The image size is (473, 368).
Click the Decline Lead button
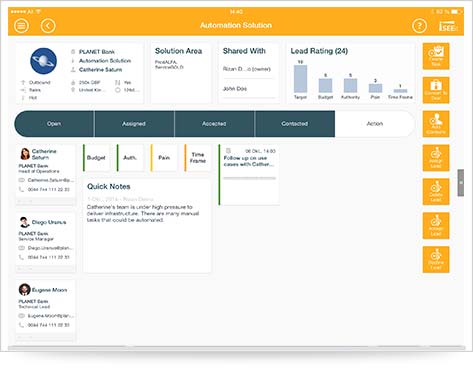436,260
